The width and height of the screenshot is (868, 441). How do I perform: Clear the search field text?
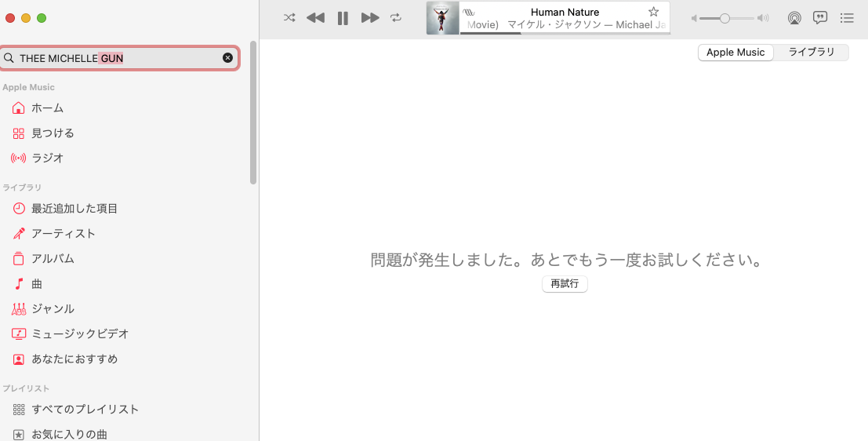(227, 58)
